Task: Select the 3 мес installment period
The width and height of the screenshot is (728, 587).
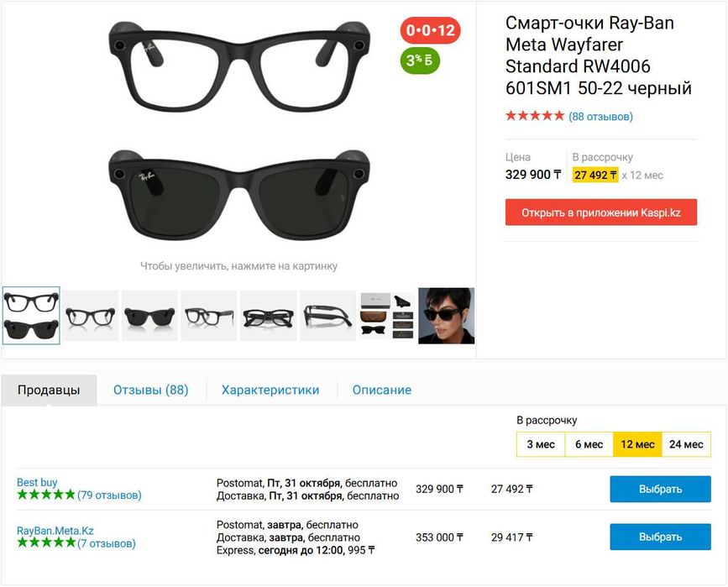Action: click(x=541, y=444)
